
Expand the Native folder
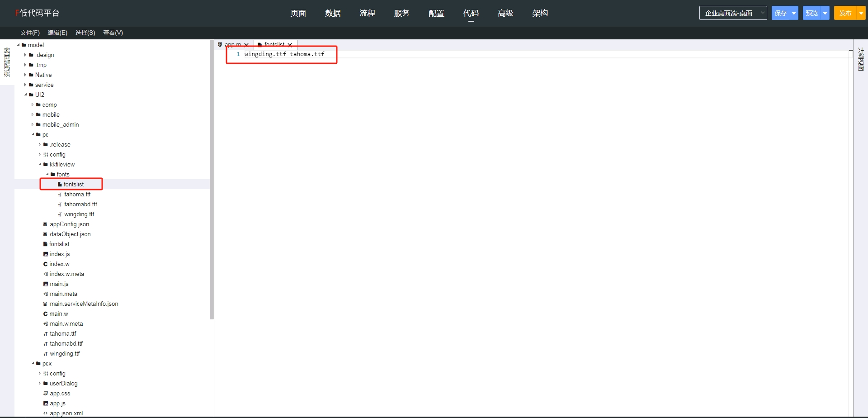pos(25,75)
